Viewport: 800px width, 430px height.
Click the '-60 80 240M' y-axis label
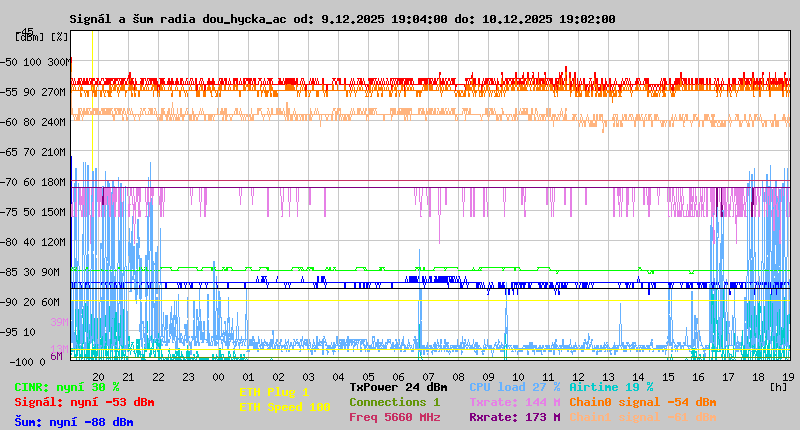point(33,122)
